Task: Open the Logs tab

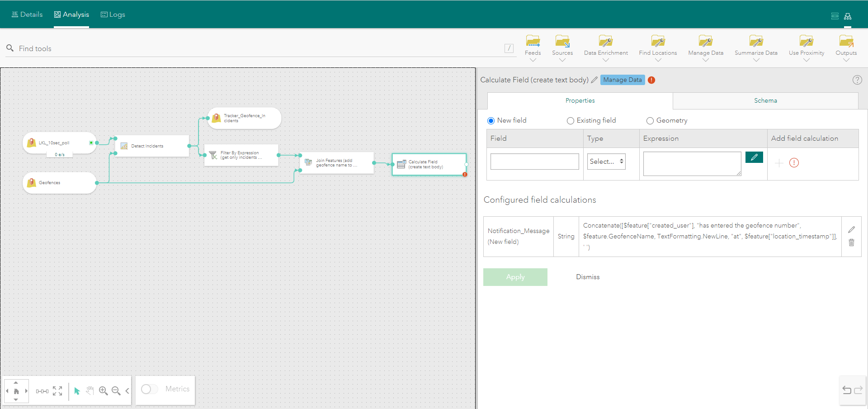Action: click(113, 14)
